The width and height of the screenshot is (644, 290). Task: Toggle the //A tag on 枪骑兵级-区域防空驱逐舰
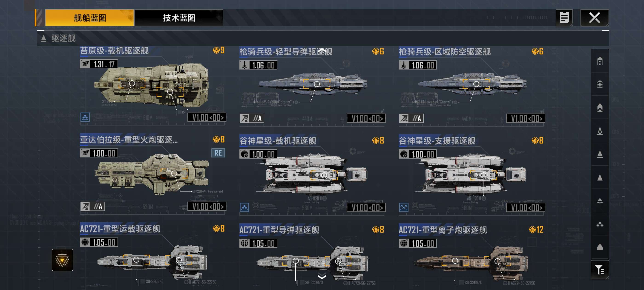pos(411,118)
